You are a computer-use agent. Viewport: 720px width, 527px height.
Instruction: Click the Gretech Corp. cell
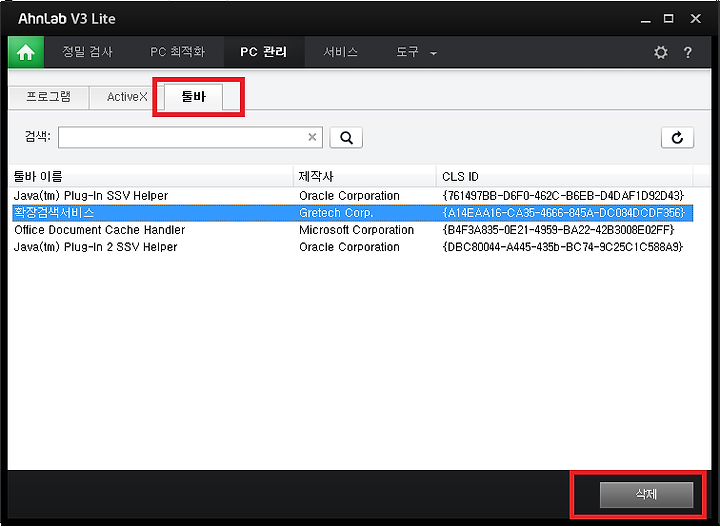(x=336, y=213)
